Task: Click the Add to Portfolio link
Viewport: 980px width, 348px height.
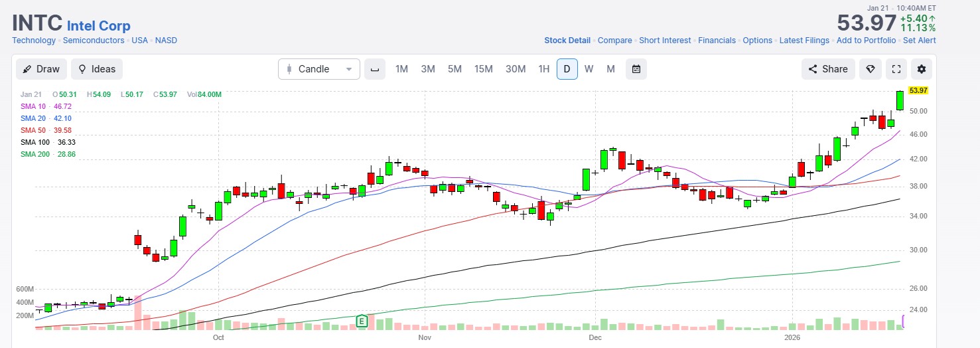Action: click(866, 41)
